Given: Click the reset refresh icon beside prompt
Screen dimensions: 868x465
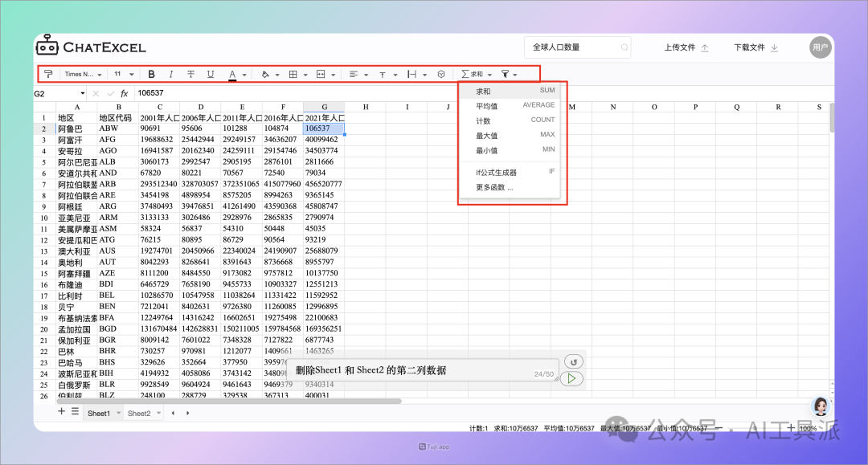Looking at the screenshot, I should (572, 361).
